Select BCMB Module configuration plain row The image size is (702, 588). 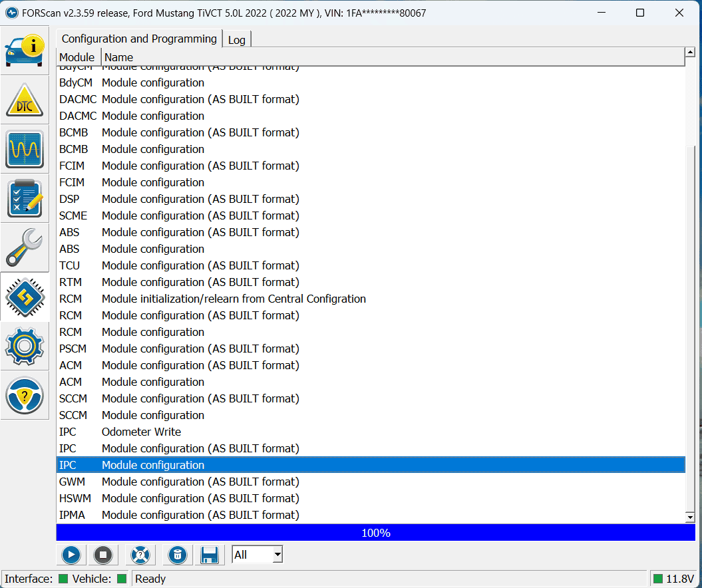[371, 149]
